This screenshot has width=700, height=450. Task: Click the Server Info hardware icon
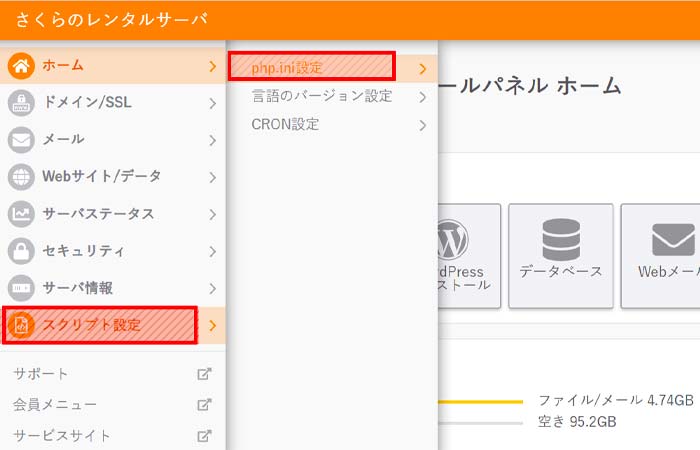coord(21,288)
